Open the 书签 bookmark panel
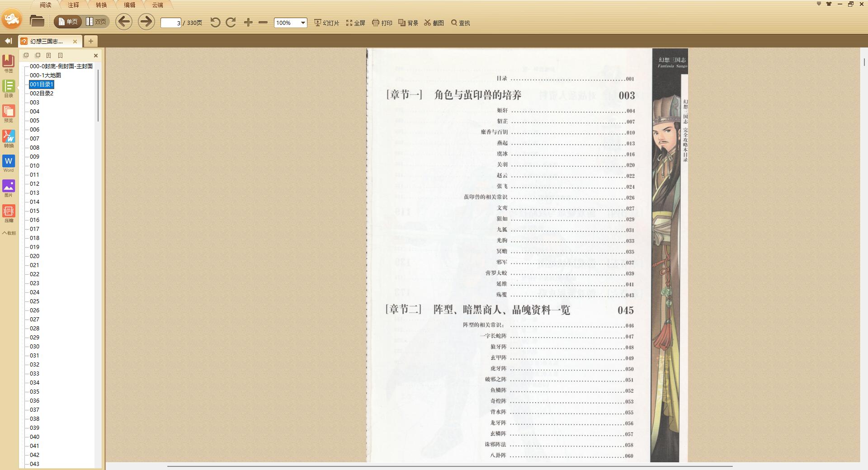The height and width of the screenshot is (470, 868). point(9,64)
